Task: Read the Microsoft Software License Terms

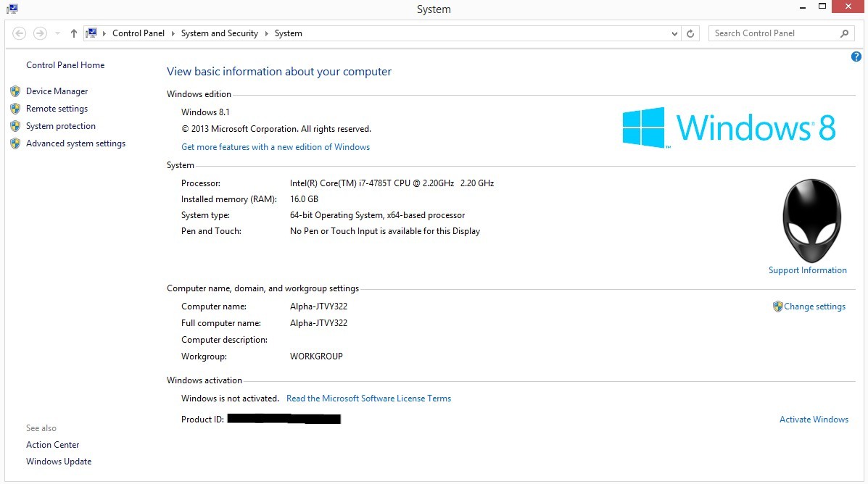Action: [x=368, y=399]
